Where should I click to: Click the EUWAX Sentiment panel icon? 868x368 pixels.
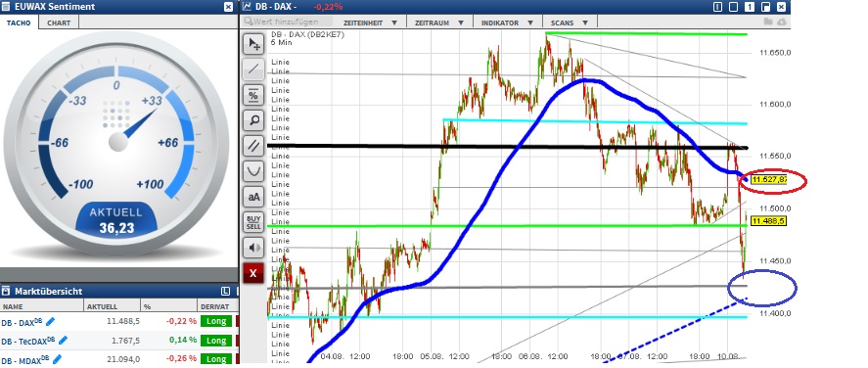tap(6, 7)
